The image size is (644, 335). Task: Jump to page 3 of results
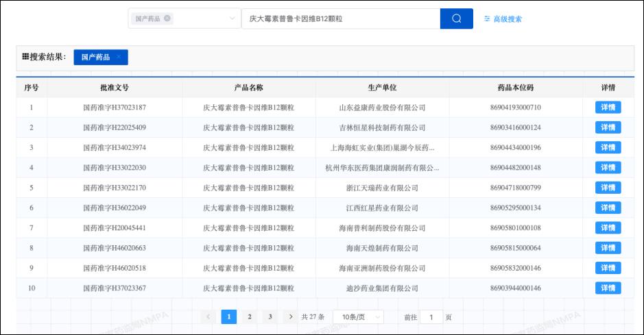pos(270,317)
